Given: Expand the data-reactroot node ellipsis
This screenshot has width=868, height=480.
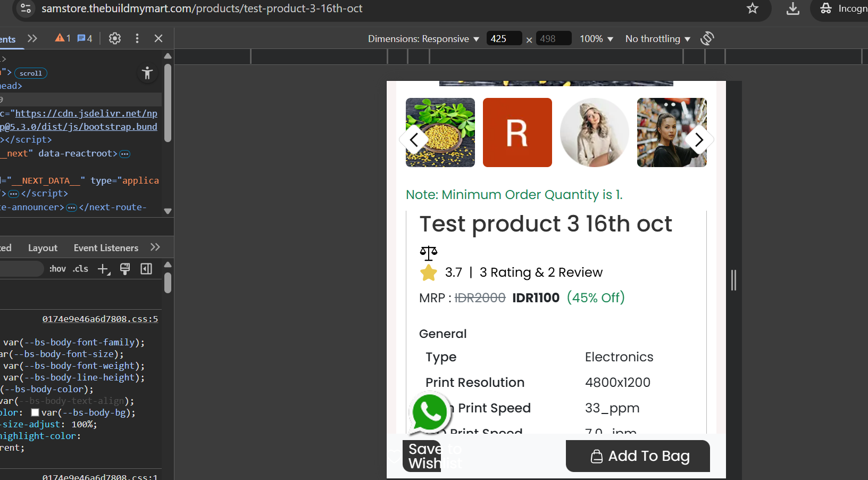Looking at the screenshot, I should click(x=125, y=154).
